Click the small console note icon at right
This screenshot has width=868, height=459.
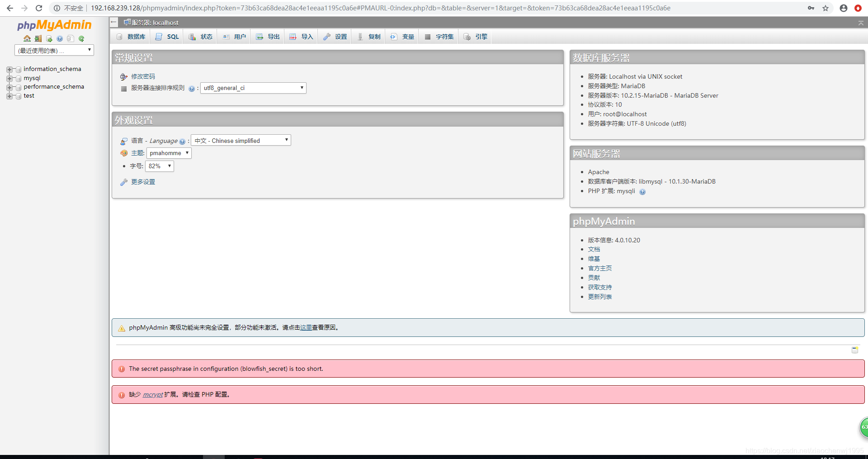coord(855,350)
